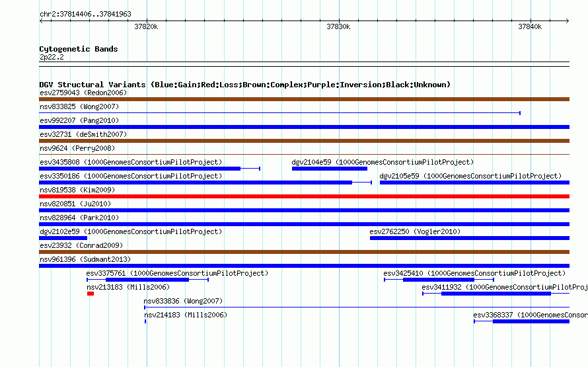588x367 pixels.
Task: Click the 37840k ruler tick label
Action: pyautogui.click(x=530, y=26)
